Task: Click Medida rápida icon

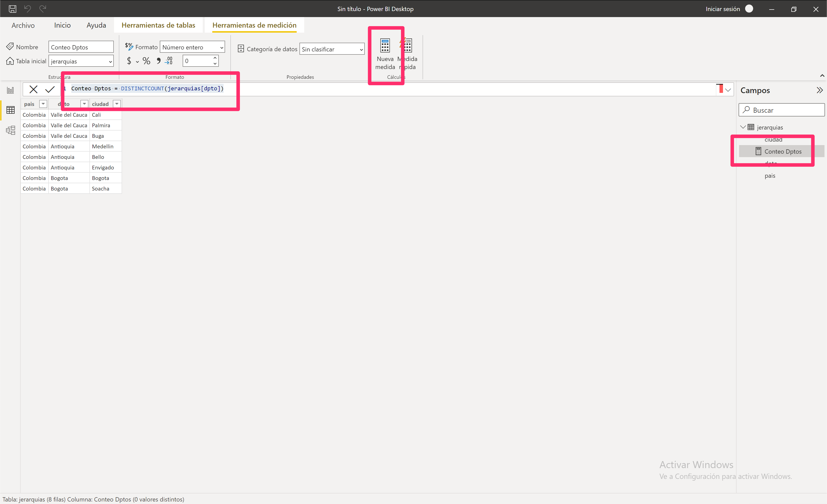Action: tap(406, 45)
